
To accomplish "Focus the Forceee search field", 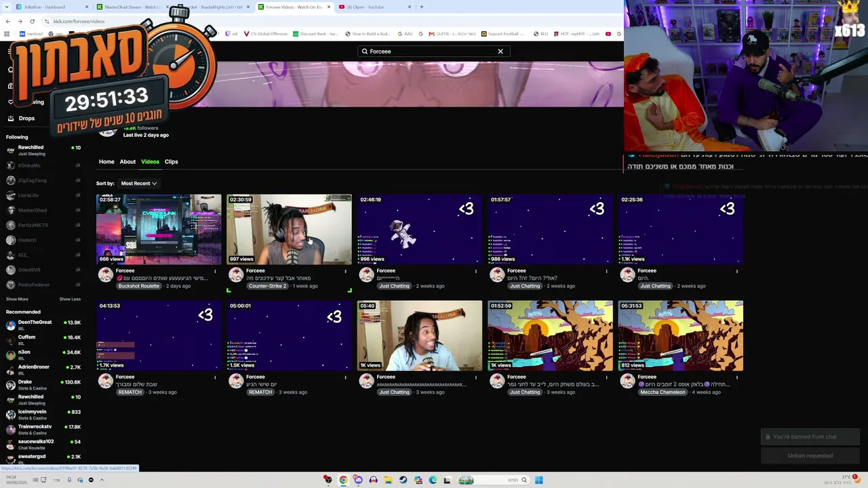I will 433,52.
